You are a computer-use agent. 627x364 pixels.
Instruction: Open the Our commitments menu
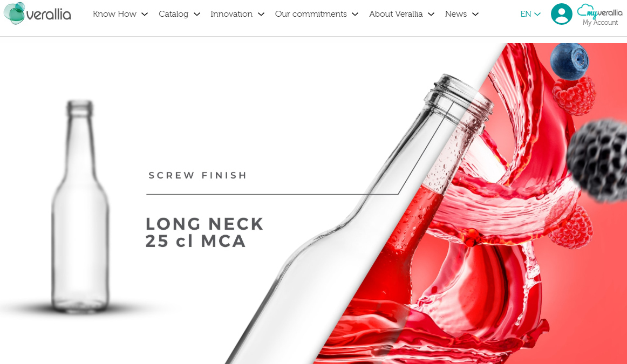[311, 14]
